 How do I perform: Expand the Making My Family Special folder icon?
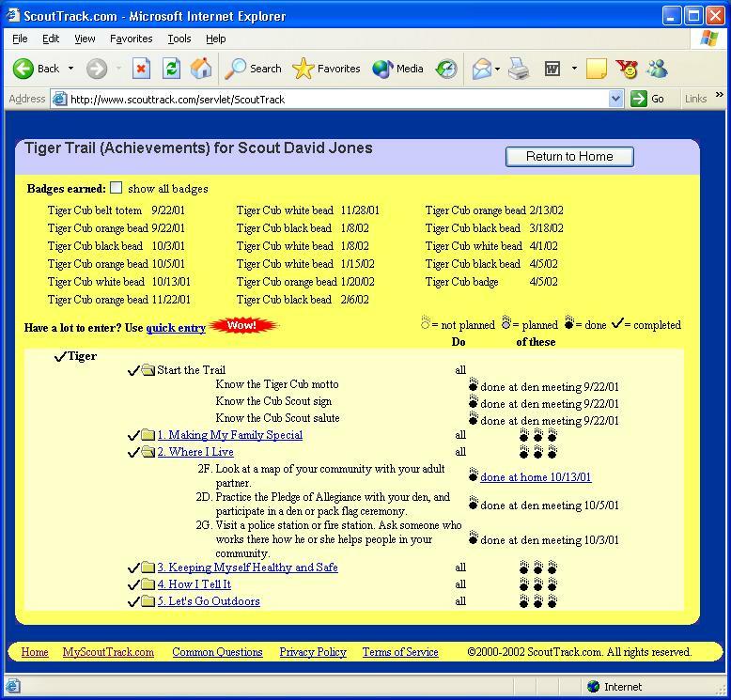[x=148, y=435]
